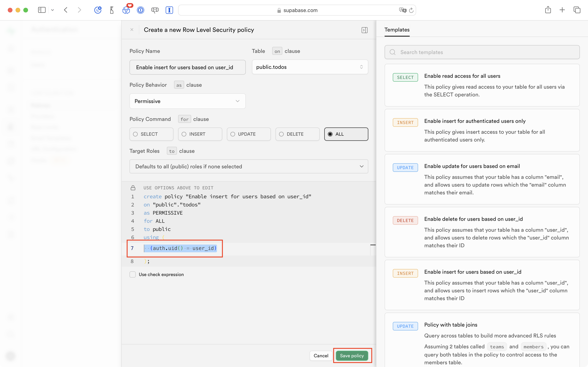Open the Target Roles dropdown
The image size is (588, 367).
coord(249,166)
